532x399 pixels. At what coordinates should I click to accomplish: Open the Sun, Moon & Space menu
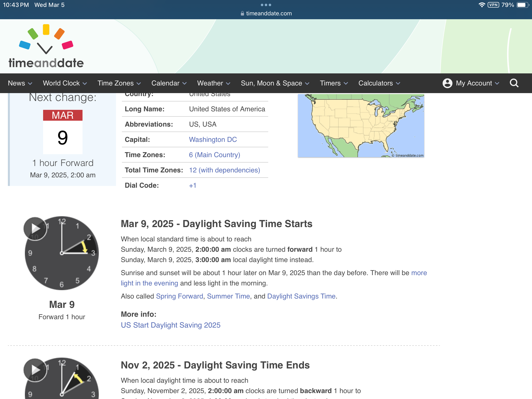tap(275, 83)
